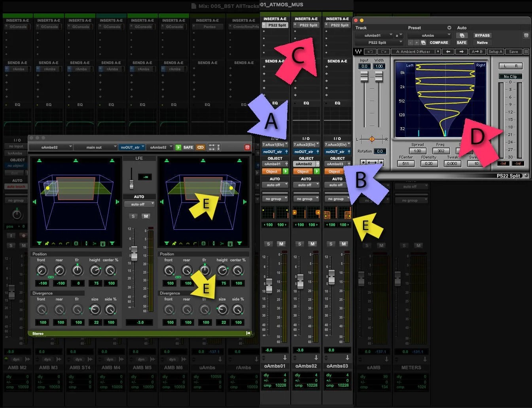Image resolution: width=532 pixels, height=408 pixels.
Task: Click the plug-in automation enable icon under Auto
Action: point(462,35)
